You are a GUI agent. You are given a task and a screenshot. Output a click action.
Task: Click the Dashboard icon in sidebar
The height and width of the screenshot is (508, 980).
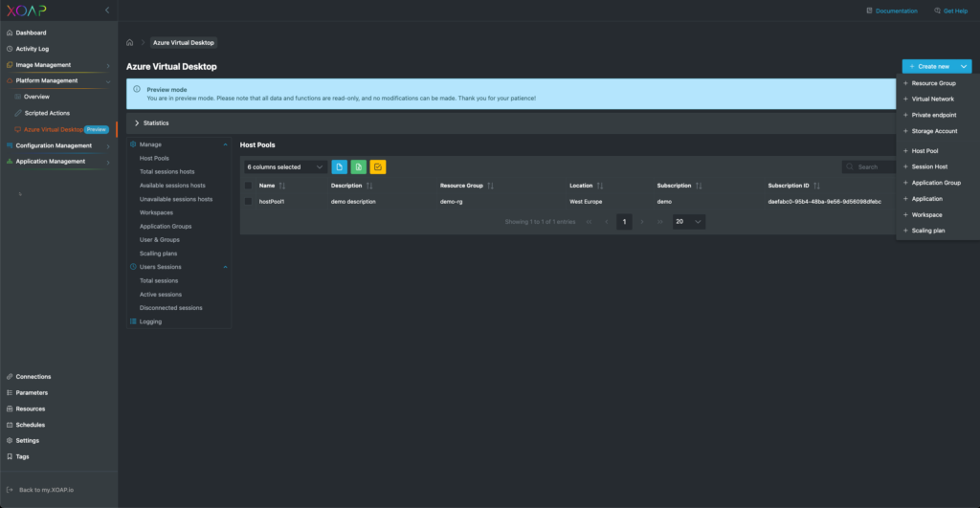(10, 33)
